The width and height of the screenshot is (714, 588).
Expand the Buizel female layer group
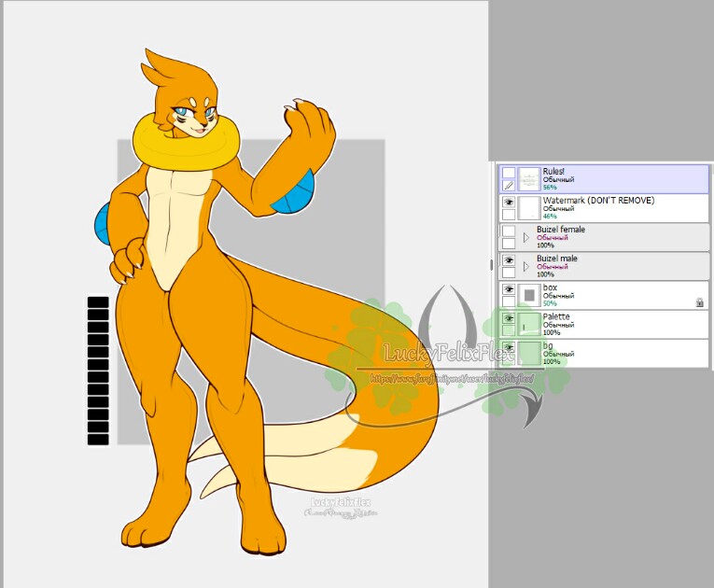(x=526, y=237)
